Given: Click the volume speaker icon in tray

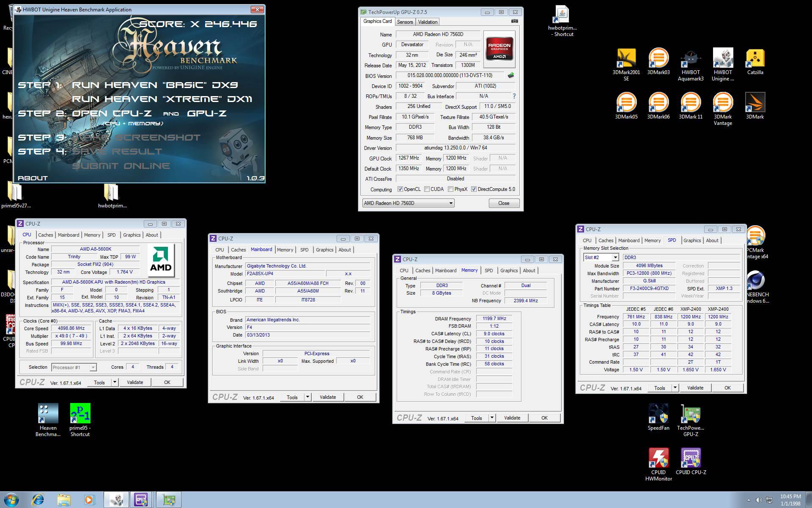Looking at the screenshot, I should pyautogui.click(x=759, y=500).
